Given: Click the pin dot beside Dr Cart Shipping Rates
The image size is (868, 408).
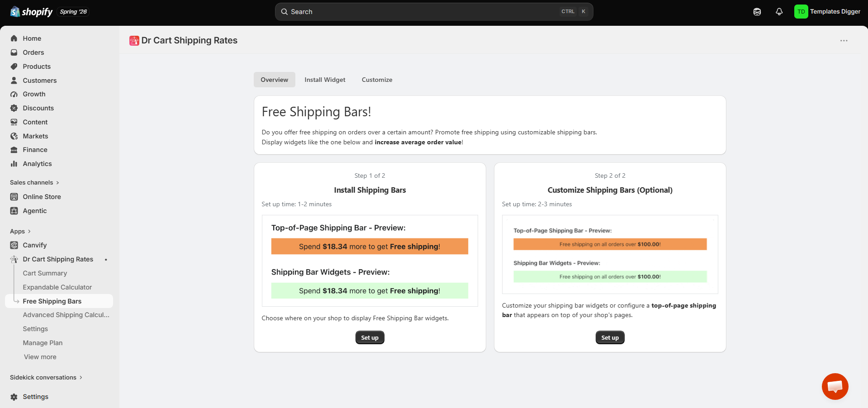Looking at the screenshot, I should click(x=106, y=260).
